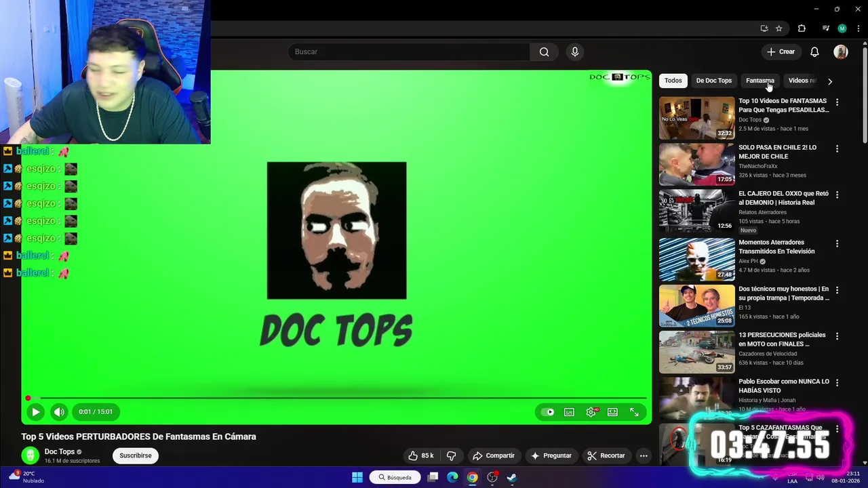Click the Compartir share button
The image size is (868, 488).
click(x=494, y=455)
